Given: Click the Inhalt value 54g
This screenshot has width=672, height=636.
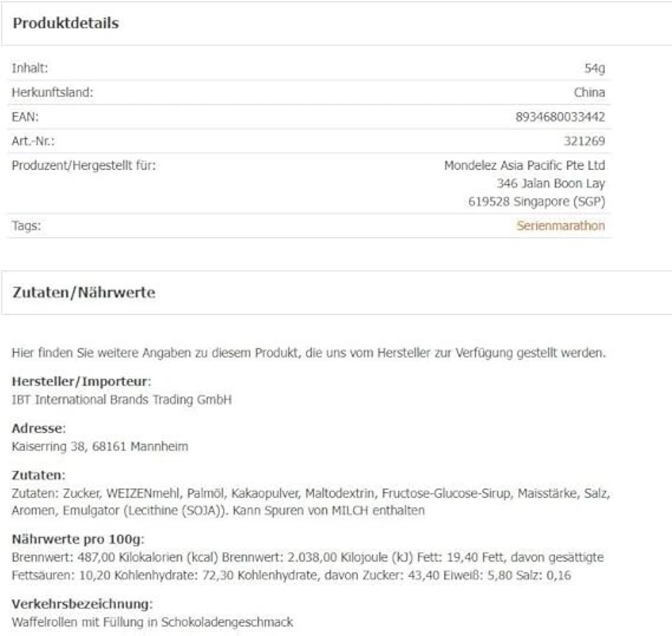Looking at the screenshot, I should point(594,69).
